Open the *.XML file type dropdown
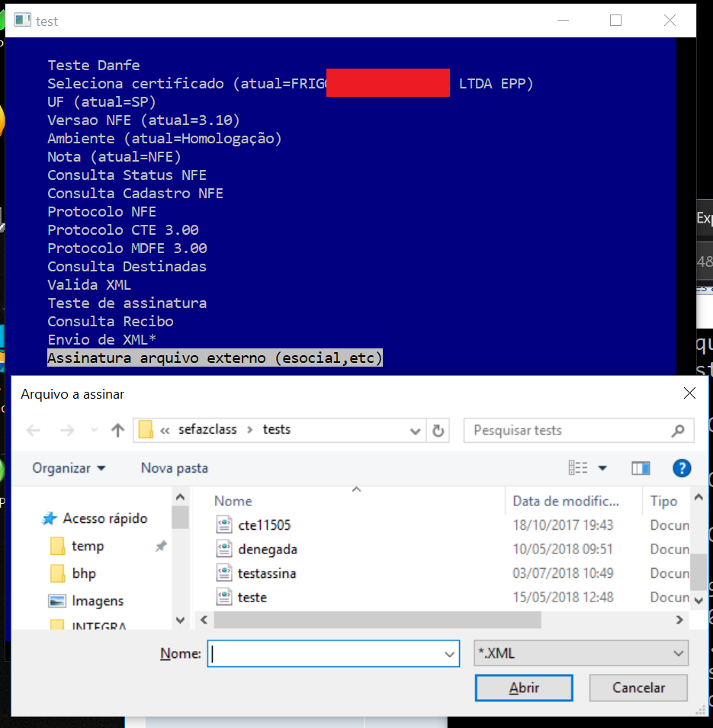This screenshot has width=713, height=728. pyautogui.click(x=581, y=653)
